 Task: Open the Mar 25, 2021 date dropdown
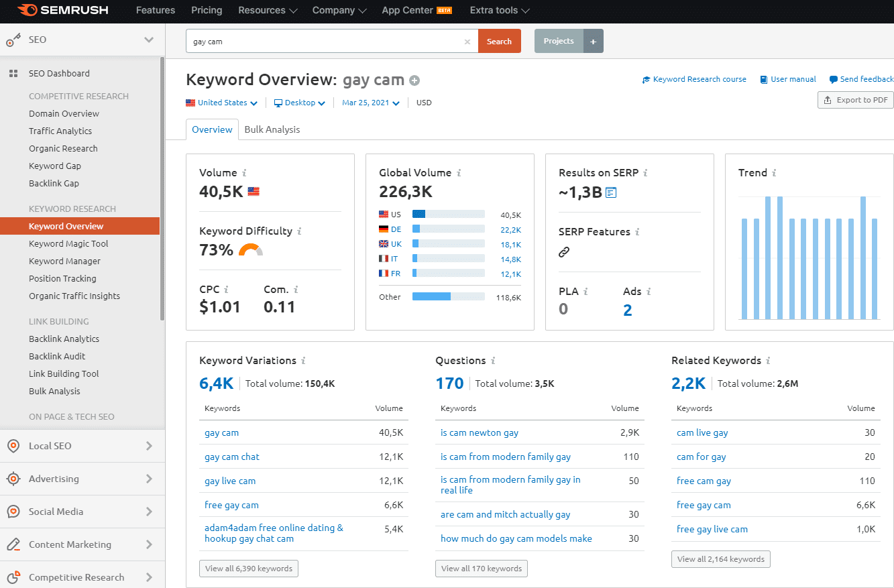point(370,103)
